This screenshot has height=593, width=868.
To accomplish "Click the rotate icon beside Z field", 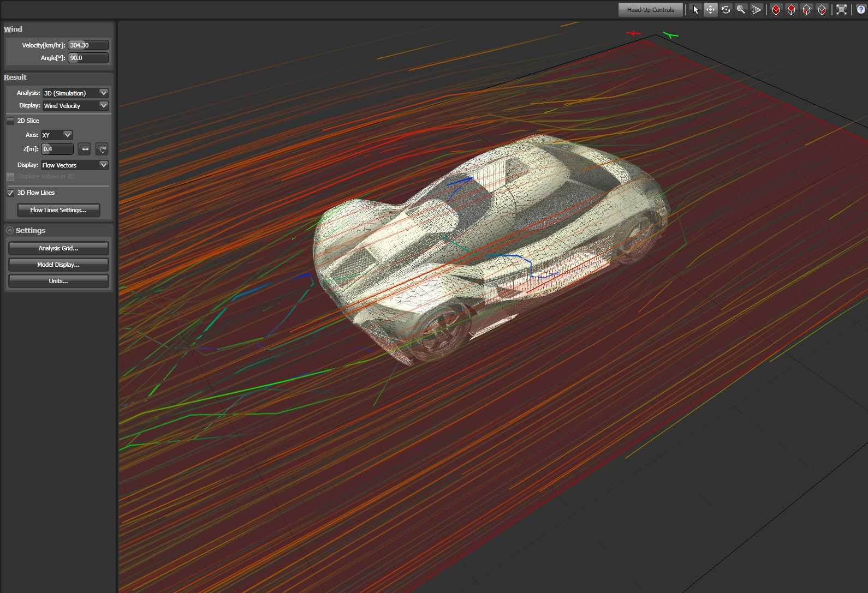I will [x=102, y=149].
